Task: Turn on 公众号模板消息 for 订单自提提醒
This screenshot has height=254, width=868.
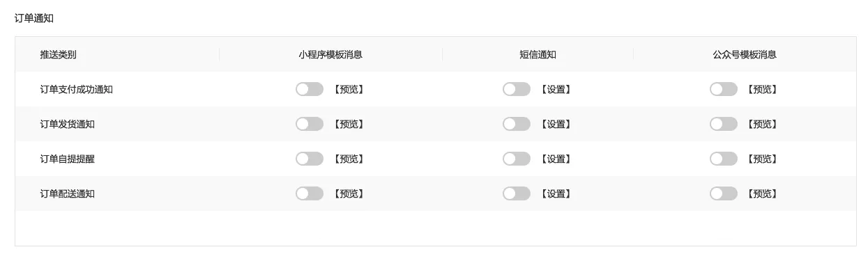Action: pyautogui.click(x=724, y=159)
